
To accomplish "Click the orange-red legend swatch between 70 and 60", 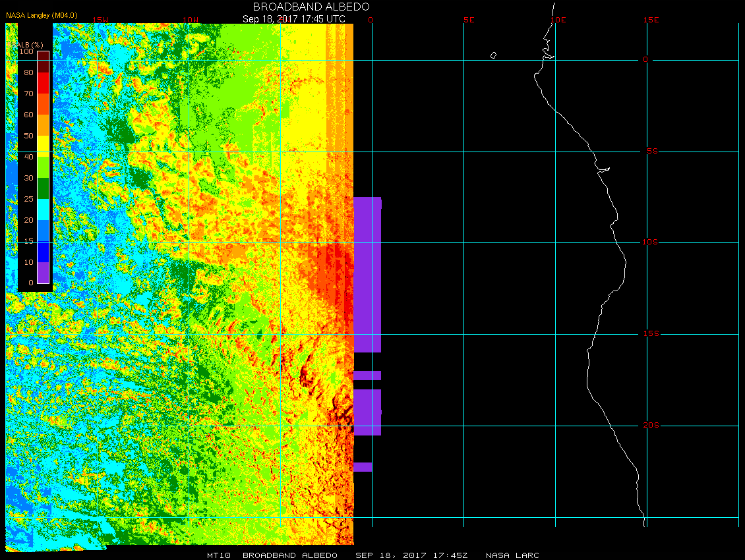I will pos(44,104).
